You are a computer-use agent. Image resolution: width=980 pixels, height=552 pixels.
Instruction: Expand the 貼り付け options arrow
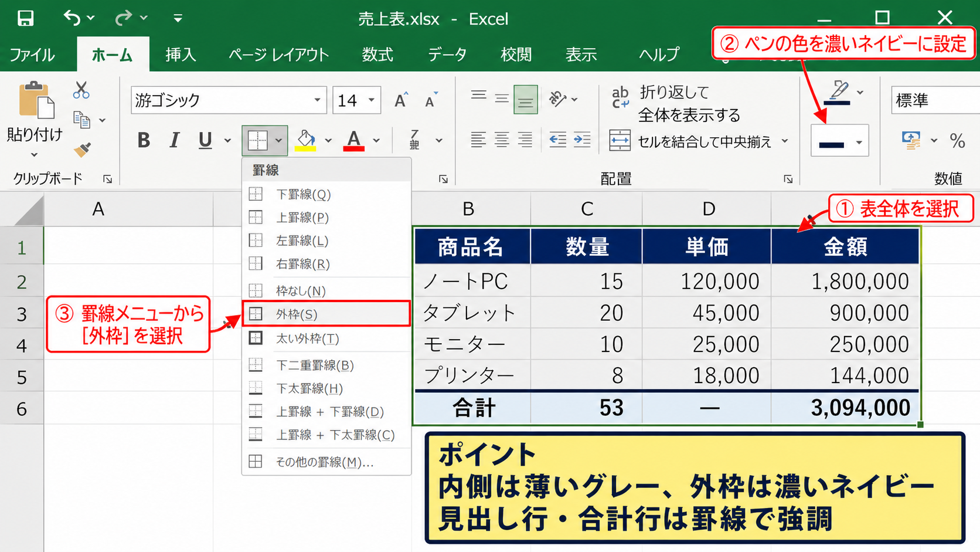tap(34, 155)
